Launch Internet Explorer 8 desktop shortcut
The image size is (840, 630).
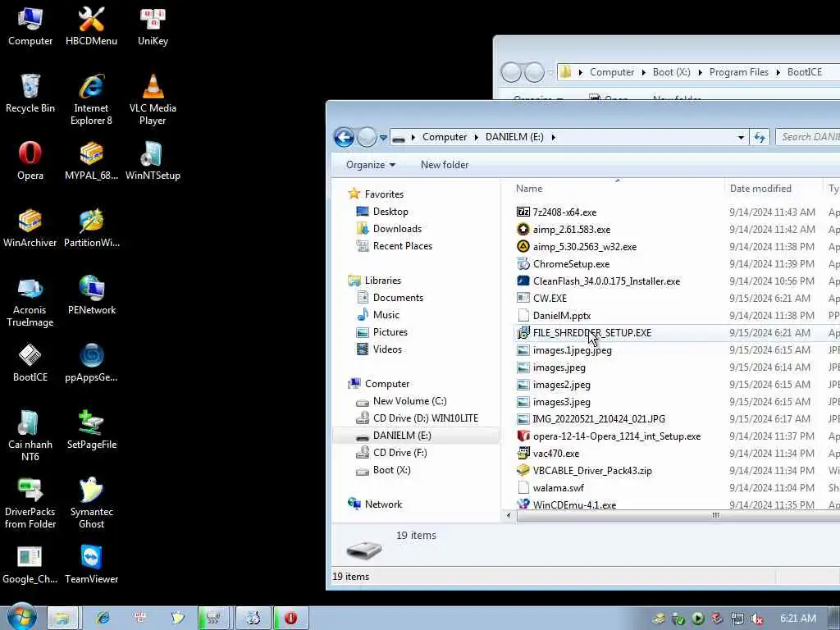91,100
